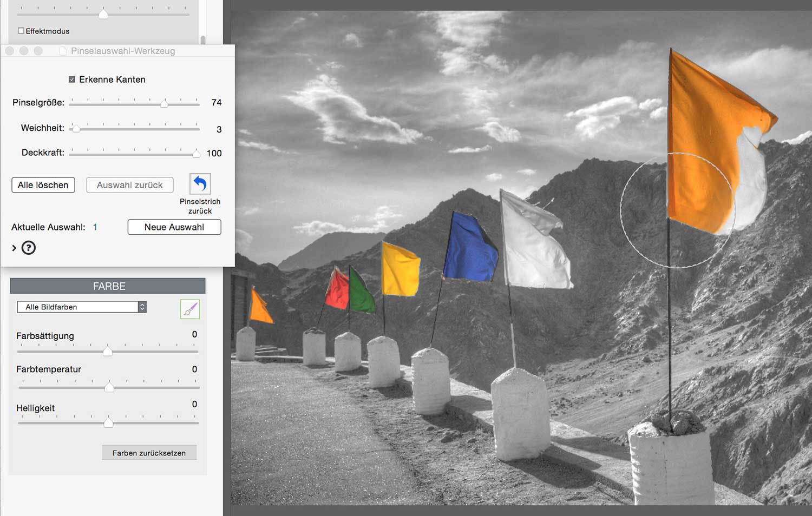This screenshot has width=812, height=516.
Task: Click the question mark help icon
Action: tap(29, 248)
